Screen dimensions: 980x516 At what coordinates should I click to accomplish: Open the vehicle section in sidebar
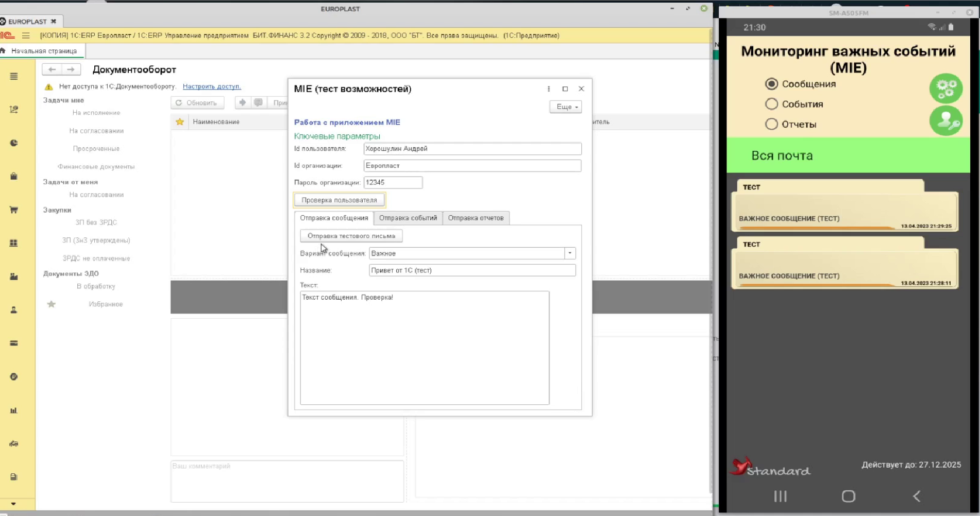(14, 443)
